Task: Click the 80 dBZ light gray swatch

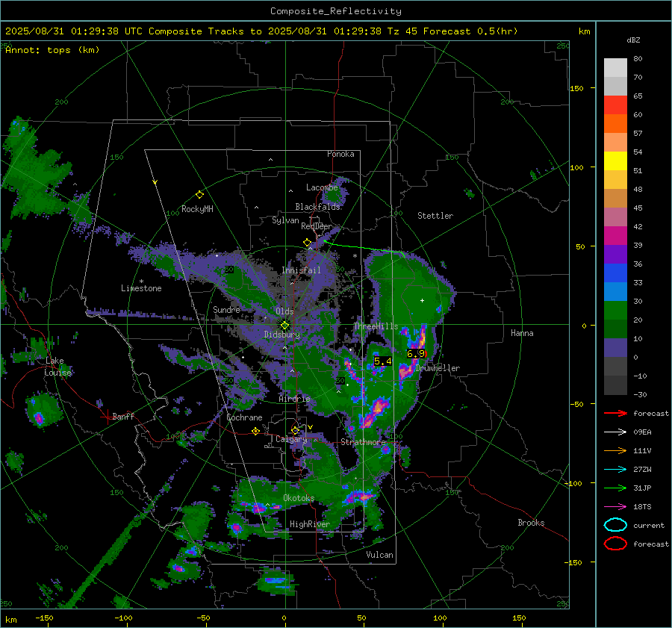Action: point(615,68)
